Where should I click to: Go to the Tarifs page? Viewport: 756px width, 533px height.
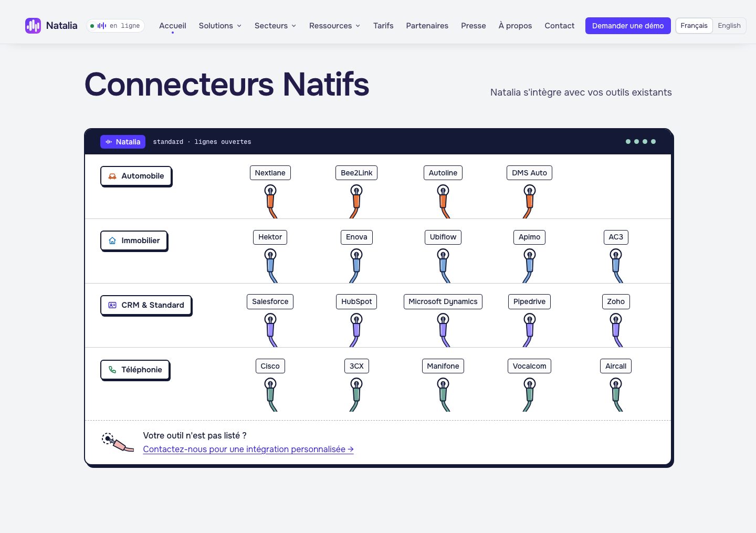coord(383,26)
